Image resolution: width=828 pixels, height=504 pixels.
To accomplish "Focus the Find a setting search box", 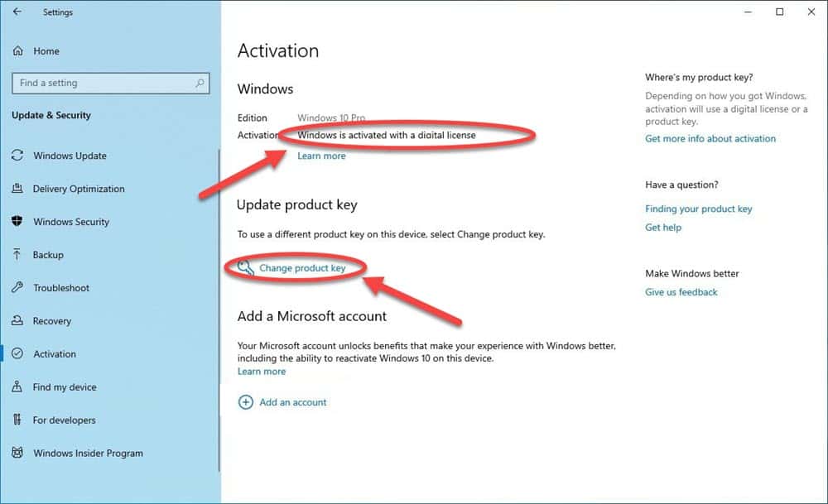I will coord(111,83).
